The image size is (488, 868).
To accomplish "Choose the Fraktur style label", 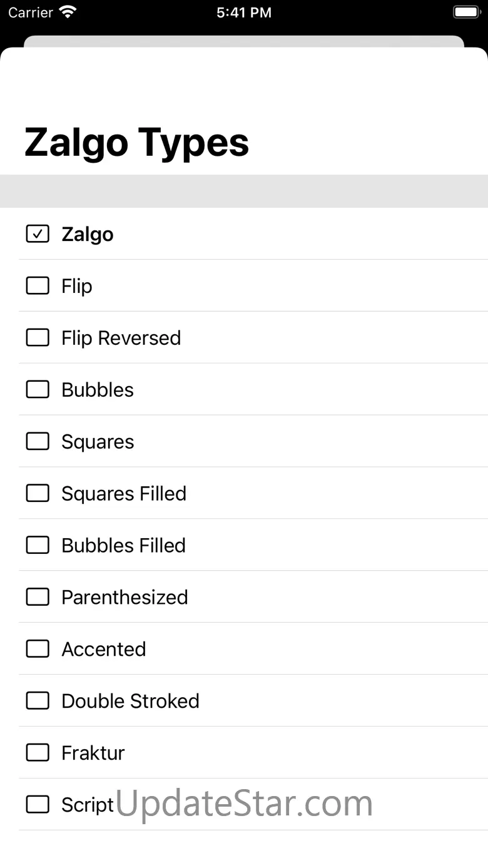I will pos(93,753).
